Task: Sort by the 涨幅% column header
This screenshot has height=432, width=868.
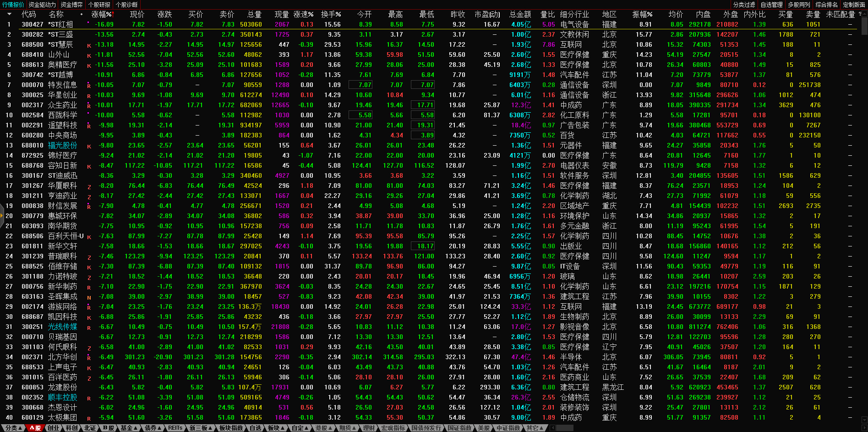Action: (102, 15)
